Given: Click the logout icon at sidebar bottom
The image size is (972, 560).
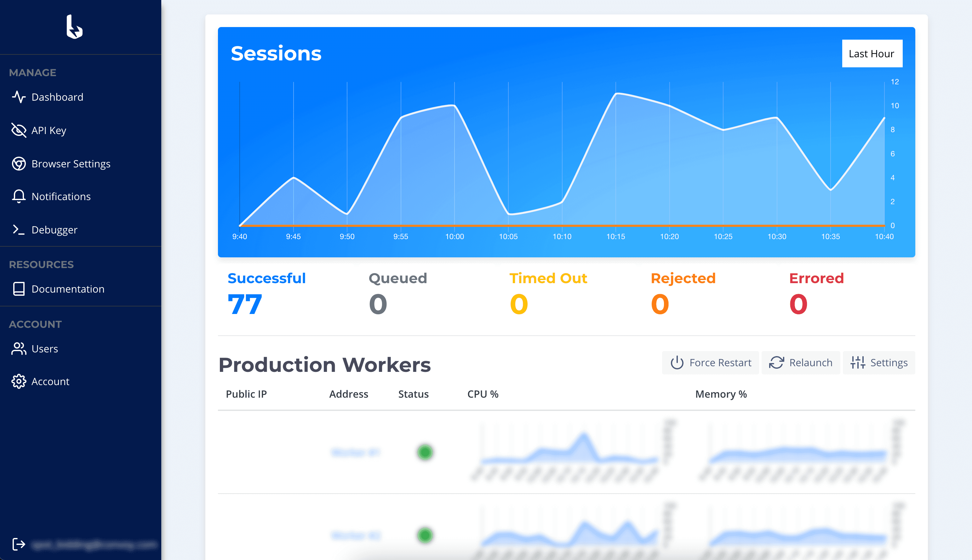Looking at the screenshot, I should 19,544.
